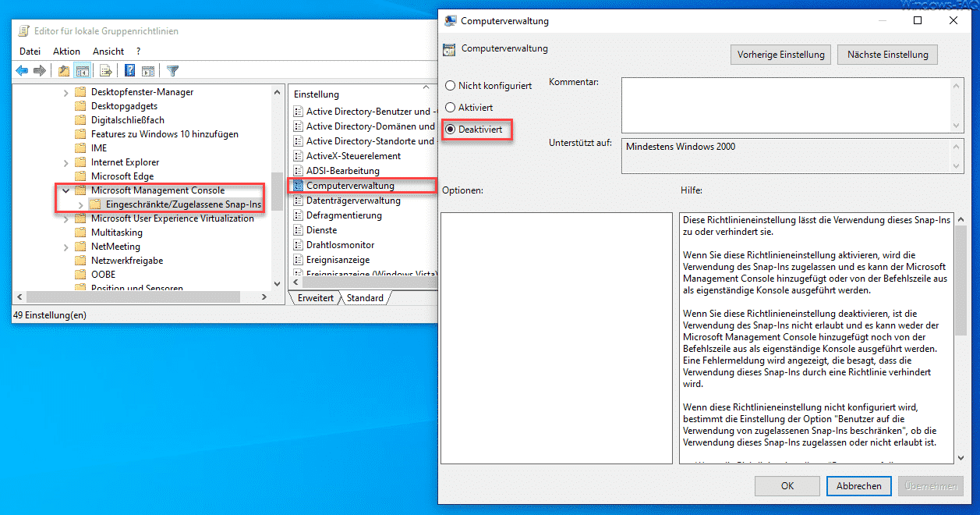The width and height of the screenshot is (980, 515).
Task: Click the IME folder icon
Action: pyautogui.click(x=80, y=148)
